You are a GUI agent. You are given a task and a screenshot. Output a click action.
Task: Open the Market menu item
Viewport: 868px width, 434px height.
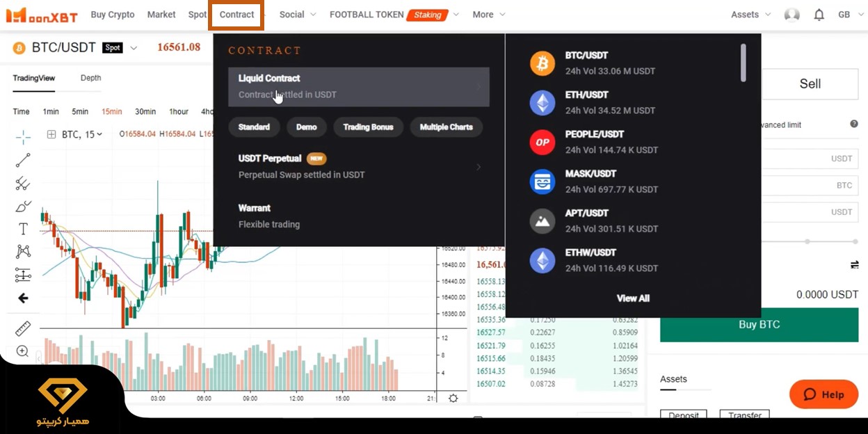click(x=161, y=14)
